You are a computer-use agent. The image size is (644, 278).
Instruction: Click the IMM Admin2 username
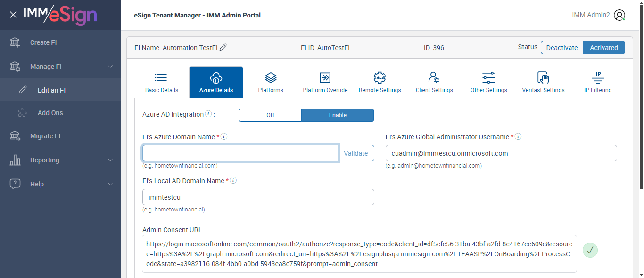pos(591,15)
